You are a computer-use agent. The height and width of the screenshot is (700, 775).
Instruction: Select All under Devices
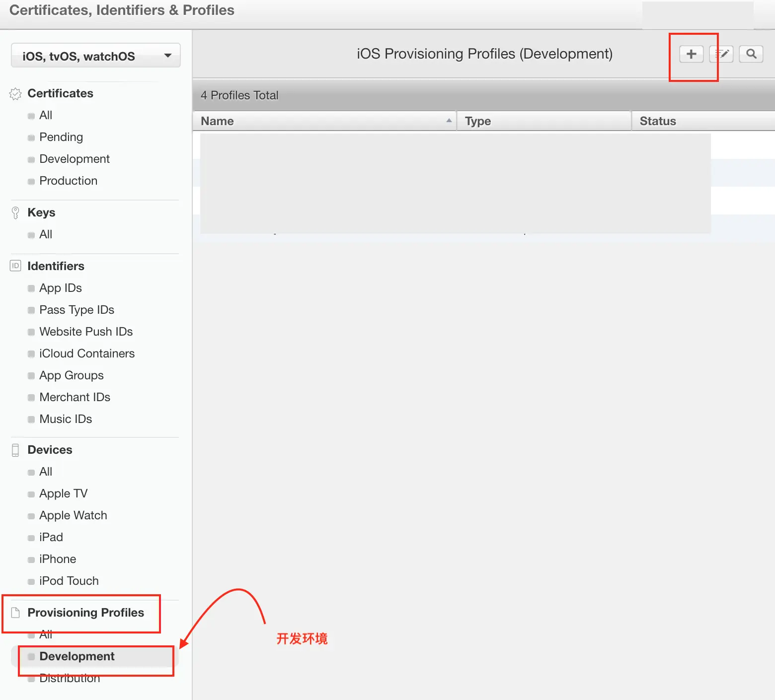pyautogui.click(x=46, y=472)
